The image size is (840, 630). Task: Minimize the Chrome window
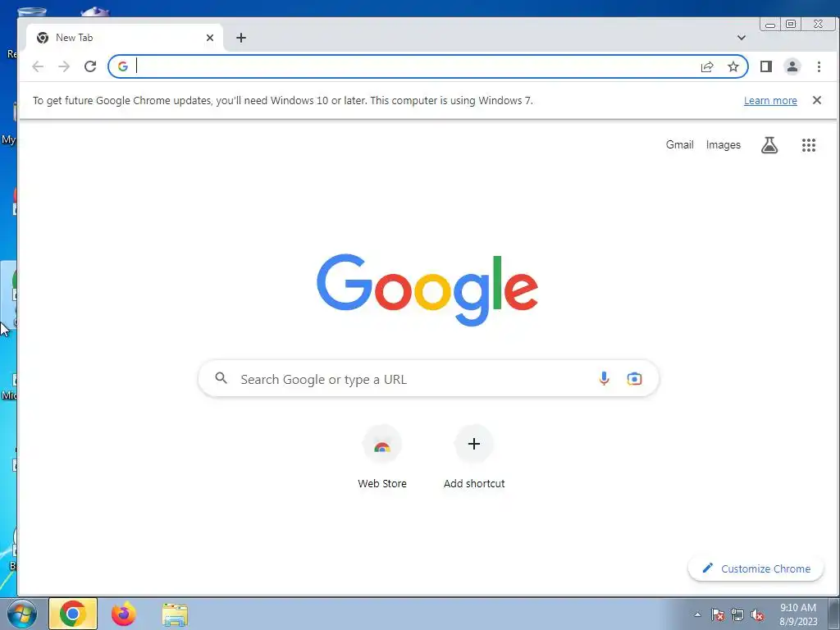tap(770, 24)
